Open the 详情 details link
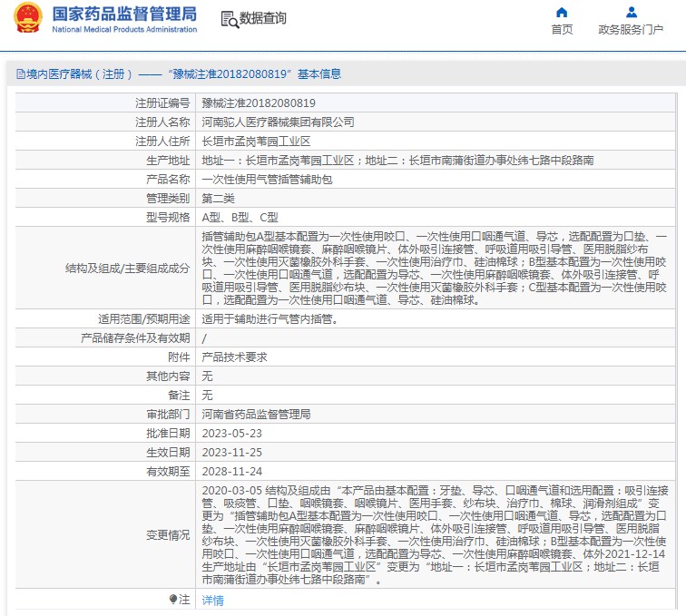The height and width of the screenshot is (616, 686). click(x=212, y=601)
